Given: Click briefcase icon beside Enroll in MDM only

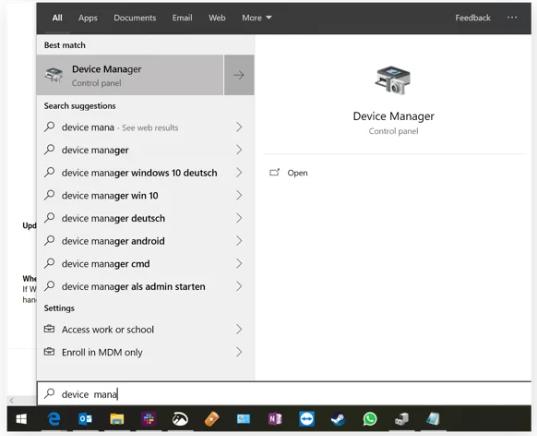Looking at the screenshot, I should 49,351.
